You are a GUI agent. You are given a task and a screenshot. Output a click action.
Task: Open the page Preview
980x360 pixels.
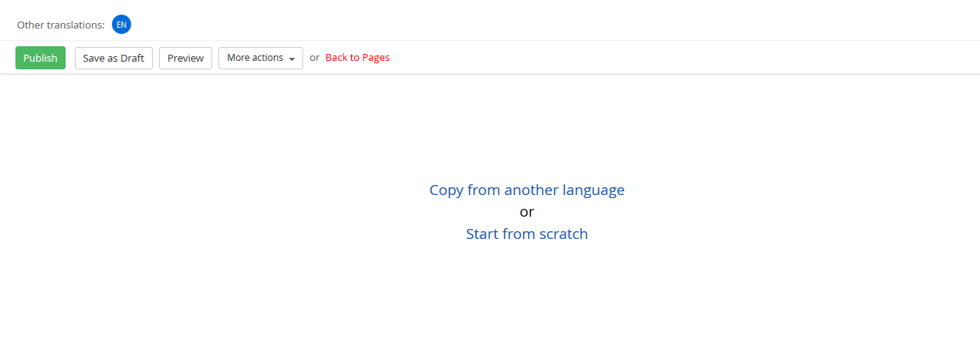click(185, 58)
